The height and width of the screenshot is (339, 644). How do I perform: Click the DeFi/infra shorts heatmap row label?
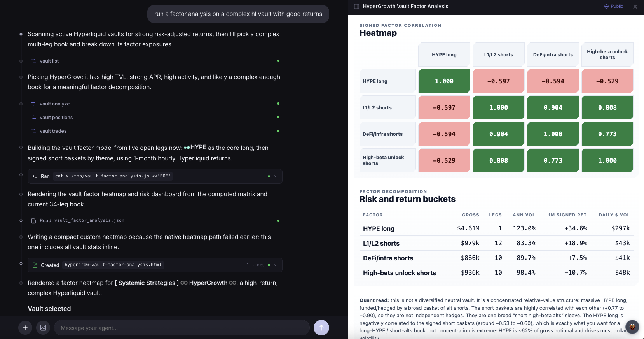click(387, 134)
